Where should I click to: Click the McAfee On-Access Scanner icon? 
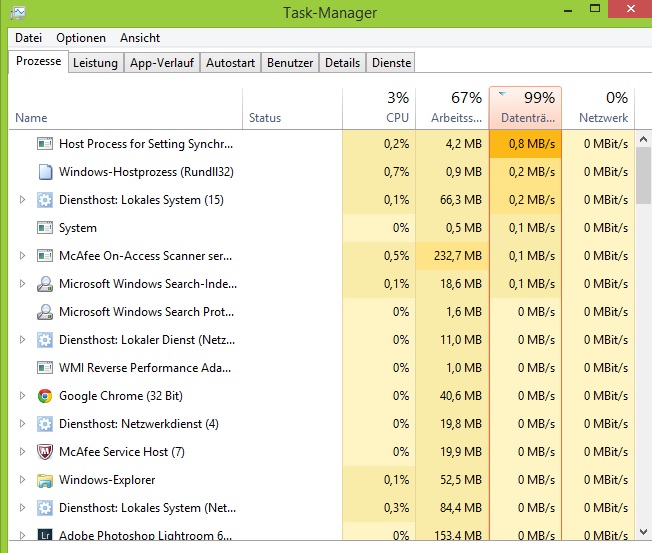tap(45, 256)
